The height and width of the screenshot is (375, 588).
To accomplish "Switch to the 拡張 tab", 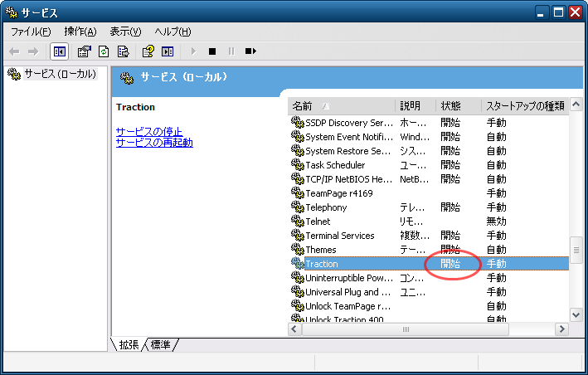I will (x=129, y=344).
